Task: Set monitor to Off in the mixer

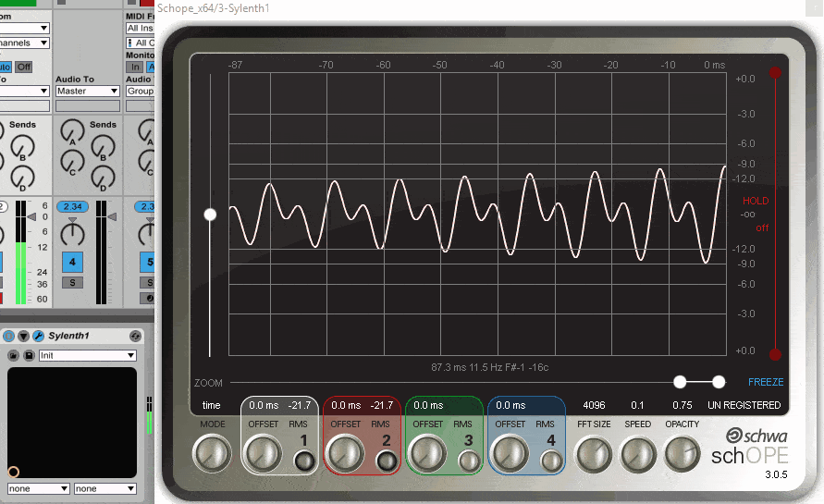Action: pos(24,67)
